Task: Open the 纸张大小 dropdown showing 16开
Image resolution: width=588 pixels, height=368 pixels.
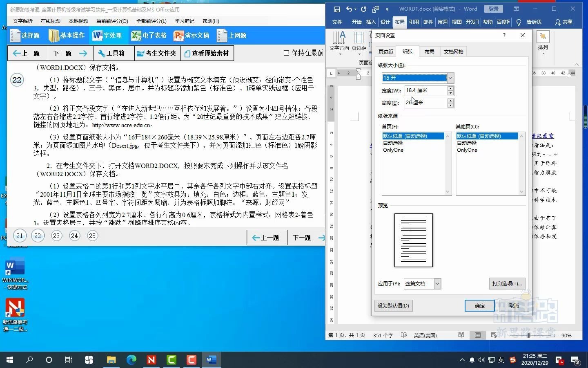Action: coord(450,78)
